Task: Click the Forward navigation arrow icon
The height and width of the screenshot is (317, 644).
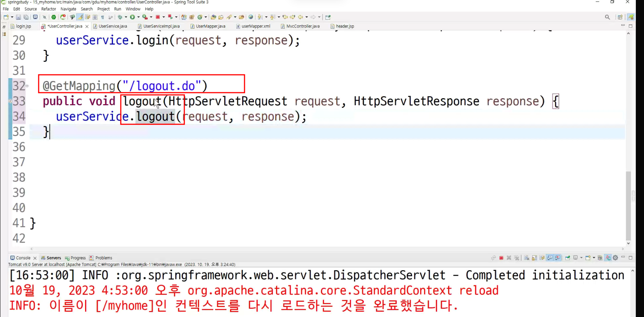Action: 313,17
